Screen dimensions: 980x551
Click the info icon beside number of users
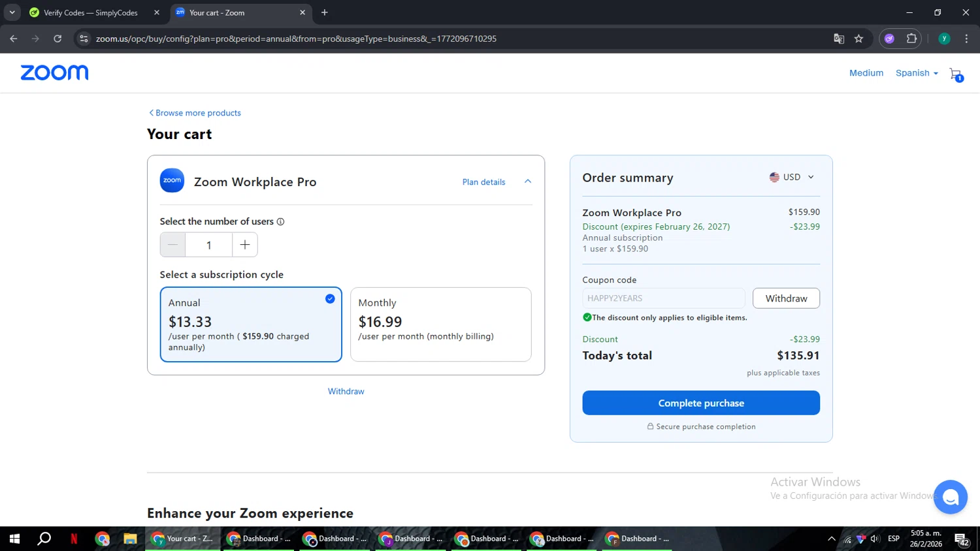point(280,222)
